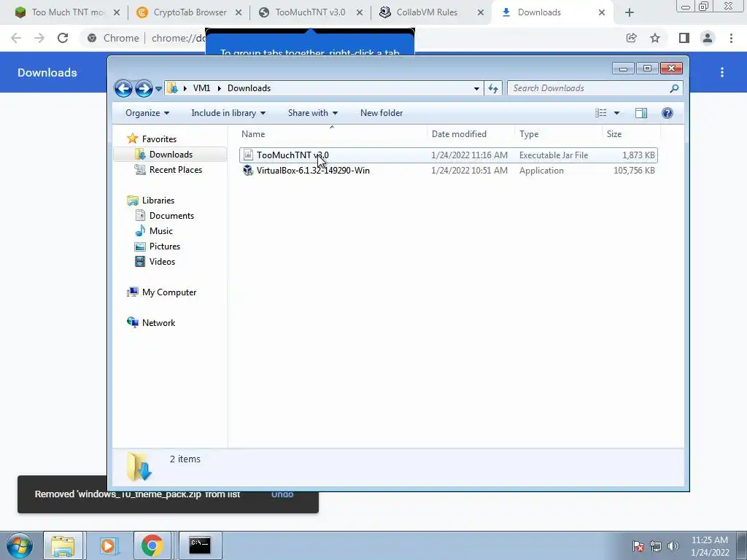Select Libraries in navigation pane

click(158, 201)
